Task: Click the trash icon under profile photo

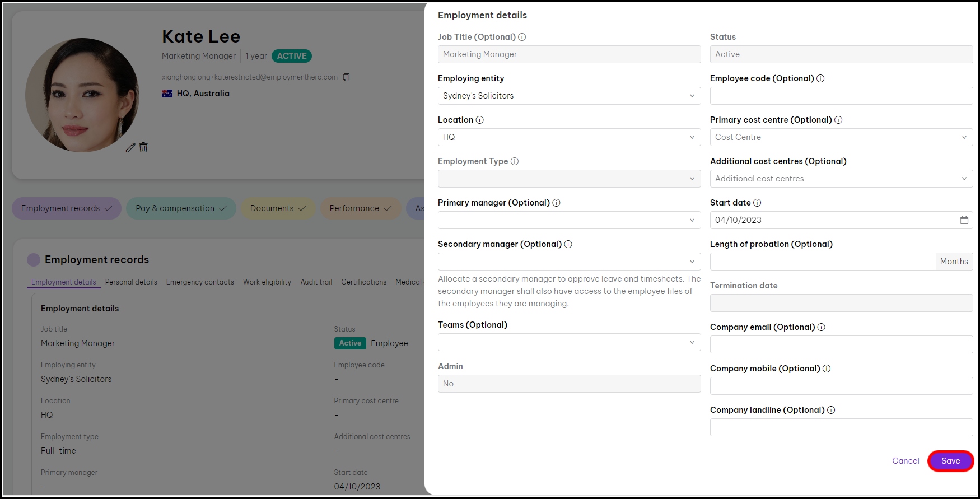Action: (143, 147)
